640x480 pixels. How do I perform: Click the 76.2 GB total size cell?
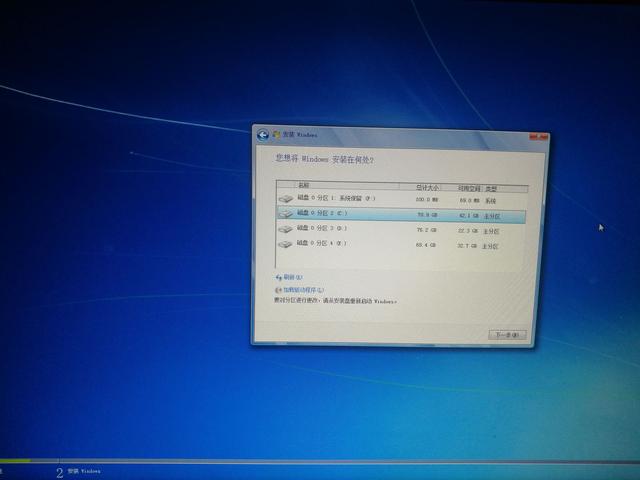pyautogui.click(x=427, y=230)
